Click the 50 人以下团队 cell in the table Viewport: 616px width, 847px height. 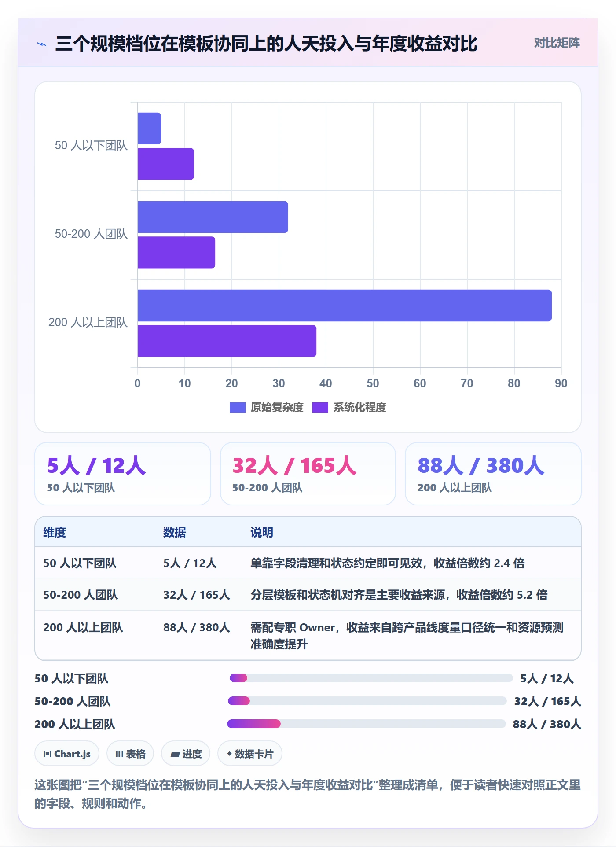tap(80, 563)
